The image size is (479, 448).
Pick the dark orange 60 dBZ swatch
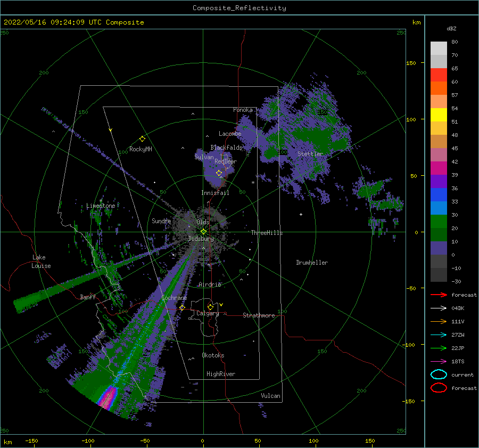click(x=439, y=88)
